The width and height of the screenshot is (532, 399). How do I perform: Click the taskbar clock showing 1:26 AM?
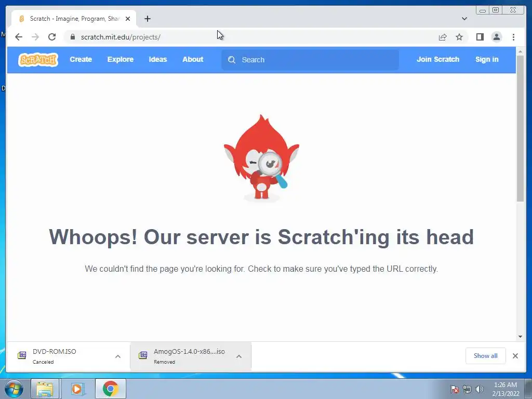[506, 389]
